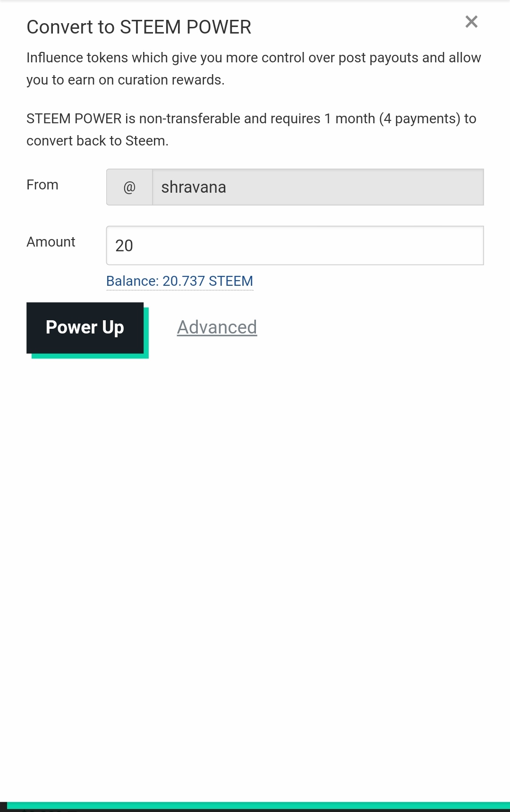
Task: Close the Convert to STEEM POWER dialog
Action: click(471, 22)
